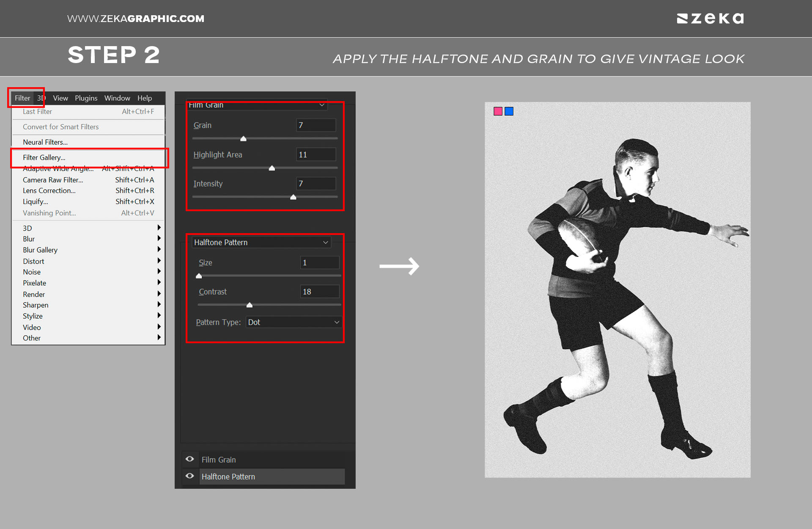Change the Pattern Type from Dot
This screenshot has height=529, width=812.
coord(294,322)
